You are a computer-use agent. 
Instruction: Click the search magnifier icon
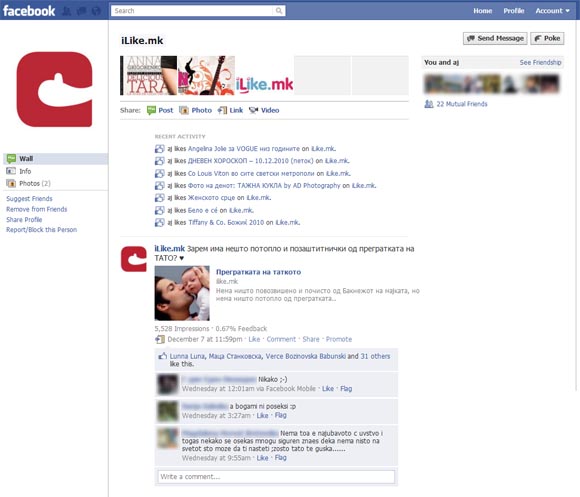[x=279, y=11]
